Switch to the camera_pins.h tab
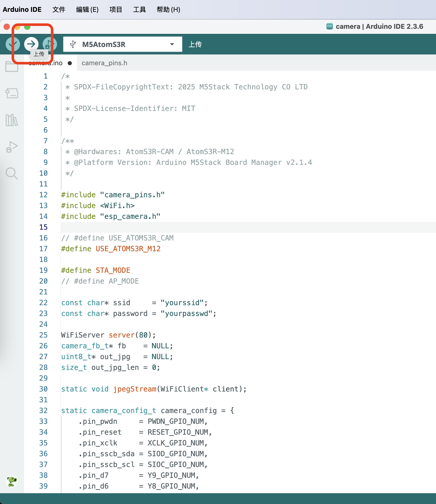Viewport: 436px width, 504px height. pyautogui.click(x=105, y=63)
